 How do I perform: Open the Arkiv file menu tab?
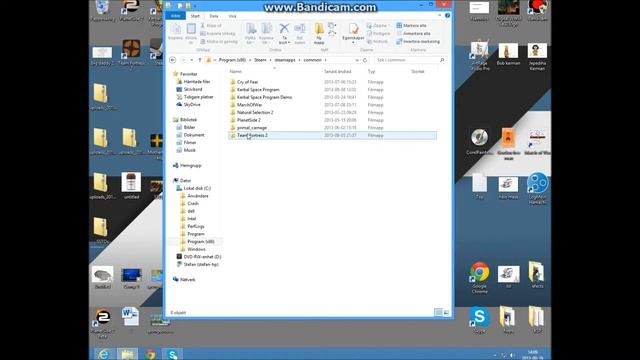(176, 16)
